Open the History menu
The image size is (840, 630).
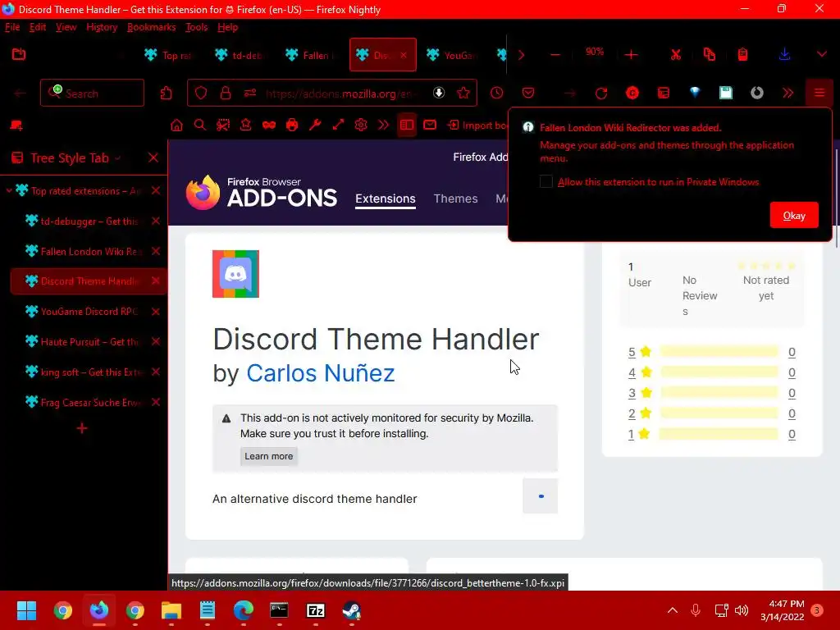click(102, 27)
